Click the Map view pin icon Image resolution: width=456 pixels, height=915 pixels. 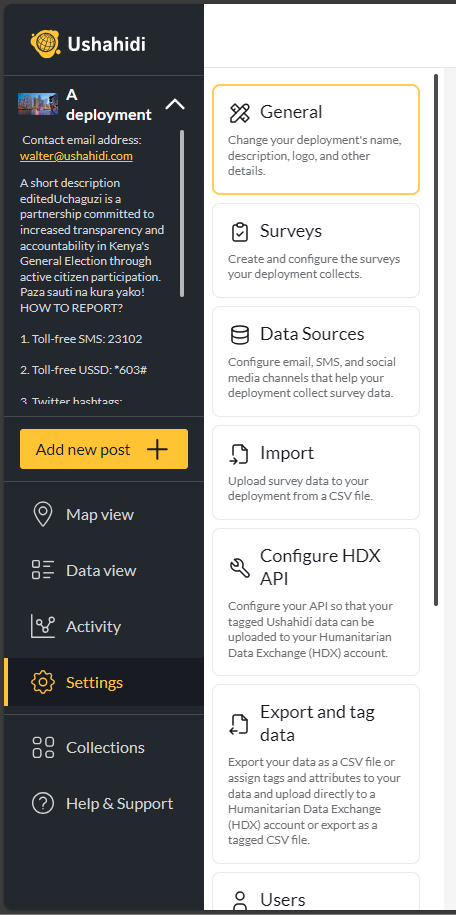(x=43, y=515)
